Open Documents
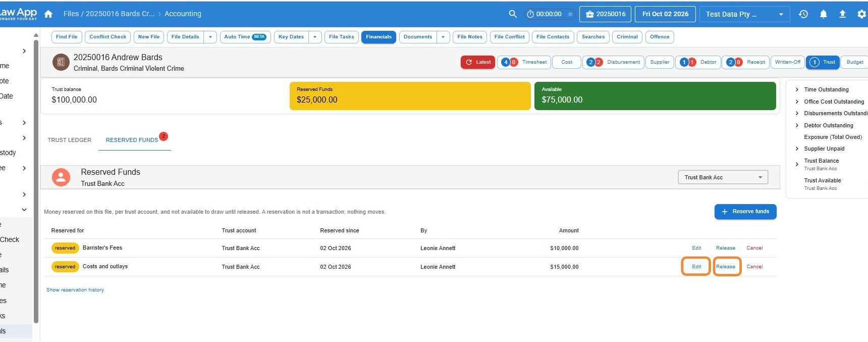The height and width of the screenshot is (342, 868). click(418, 37)
